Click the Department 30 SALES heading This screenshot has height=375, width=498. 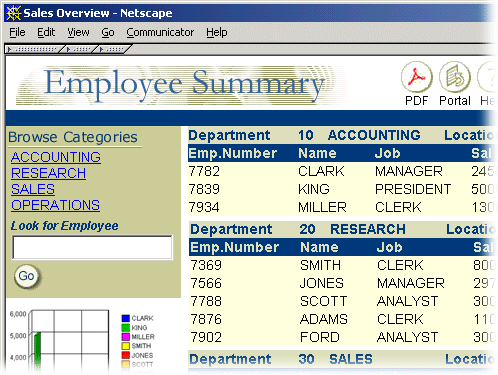click(x=281, y=359)
